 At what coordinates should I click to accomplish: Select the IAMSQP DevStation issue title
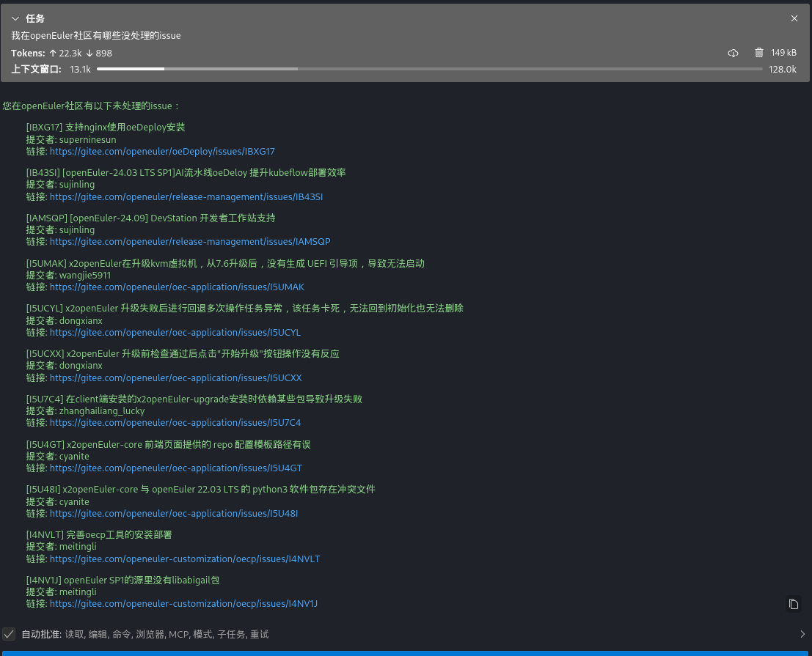tap(150, 218)
